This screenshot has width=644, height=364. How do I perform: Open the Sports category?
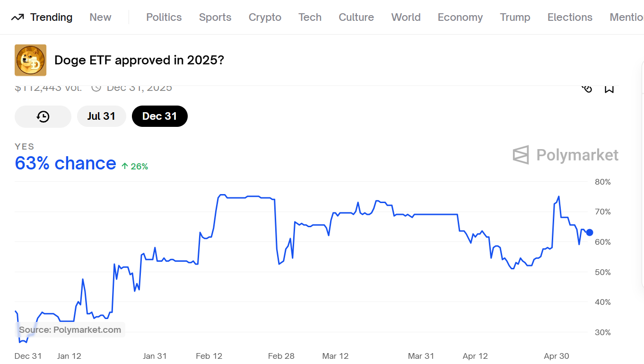(x=215, y=18)
